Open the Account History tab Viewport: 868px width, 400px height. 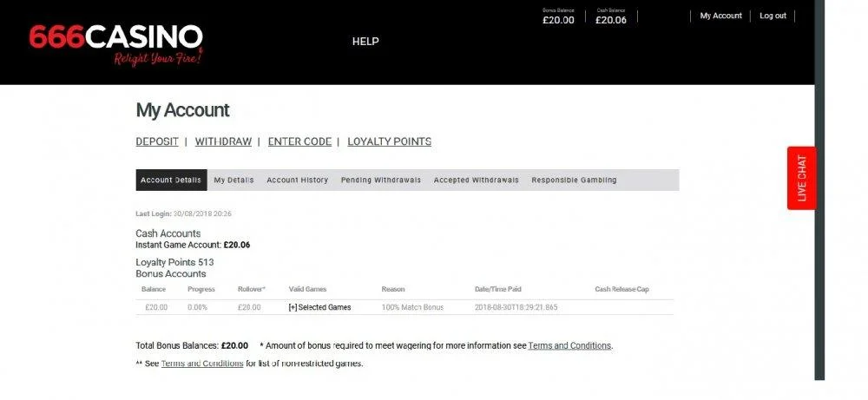point(297,180)
